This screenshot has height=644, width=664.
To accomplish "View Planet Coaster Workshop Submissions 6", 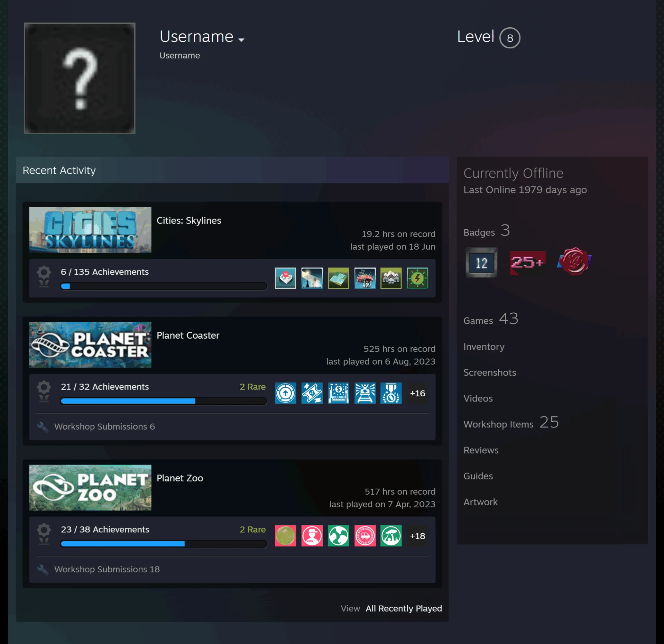I will [104, 426].
